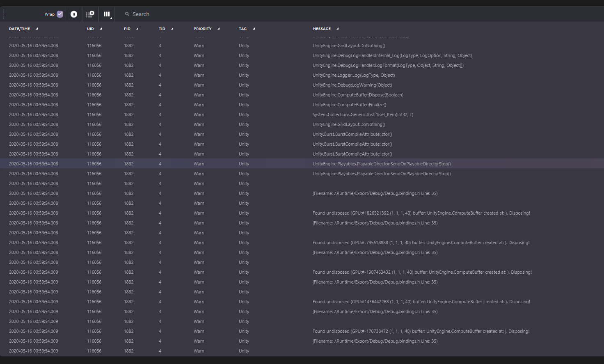Open the MESSAGE column filter dropdown

[x=337, y=29]
